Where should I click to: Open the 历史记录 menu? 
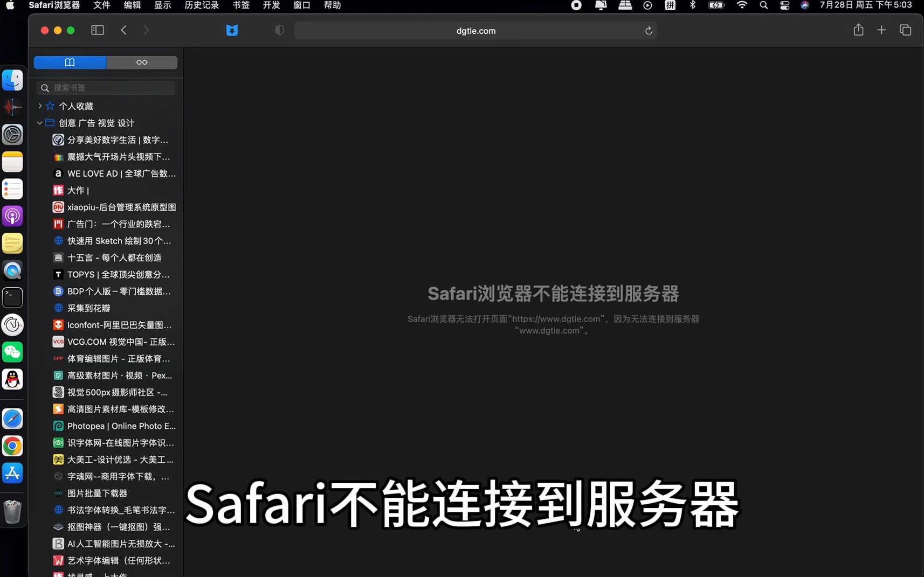click(202, 5)
